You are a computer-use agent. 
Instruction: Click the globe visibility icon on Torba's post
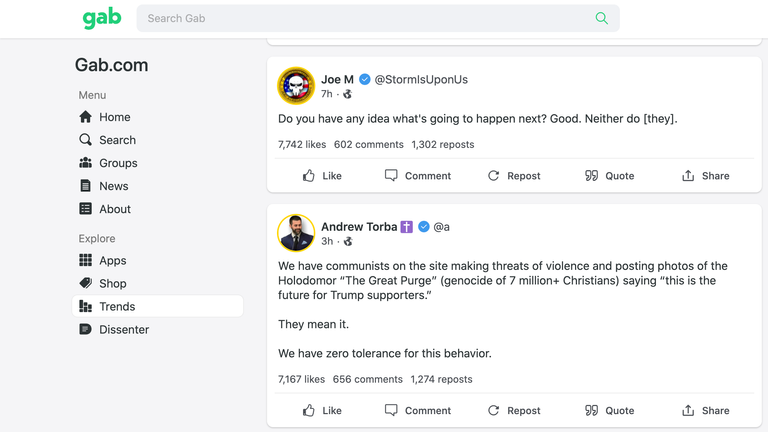coord(348,241)
